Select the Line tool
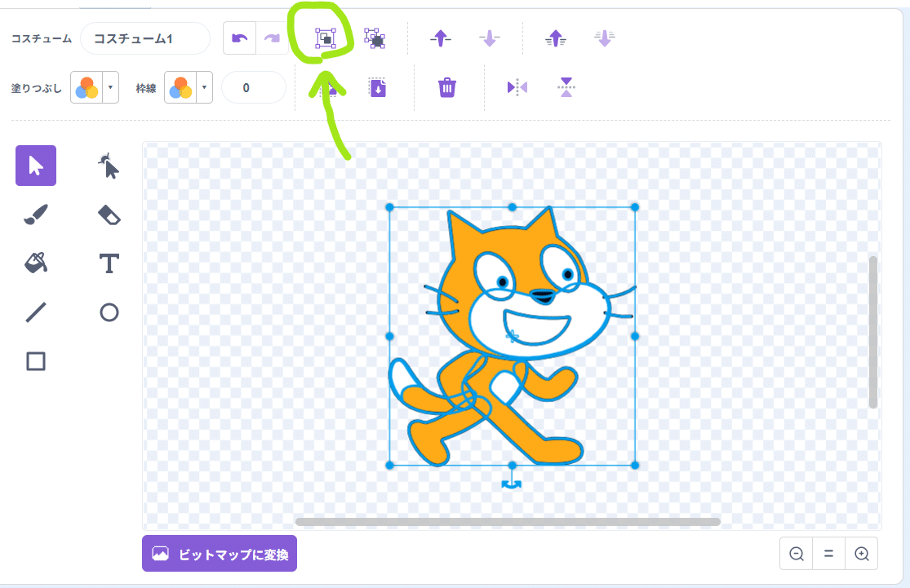Viewport: 910px width, 588px height. pyautogui.click(x=36, y=312)
